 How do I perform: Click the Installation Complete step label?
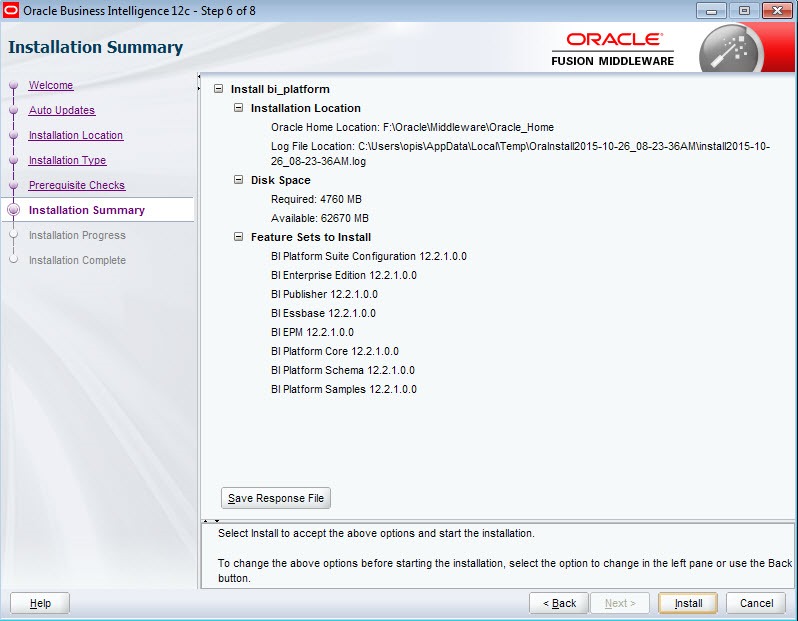click(77, 260)
